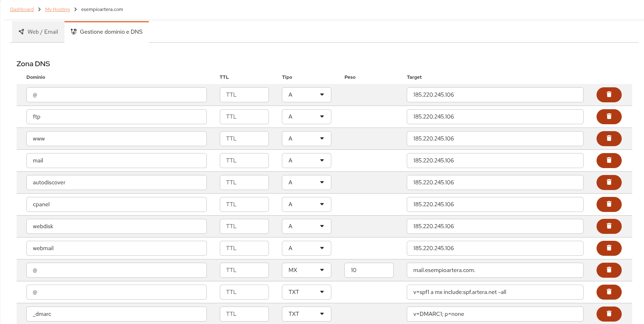The width and height of the screenshot is (644, 324).
Task: Edit the webdisk domain field
Action: click(116, 226)
